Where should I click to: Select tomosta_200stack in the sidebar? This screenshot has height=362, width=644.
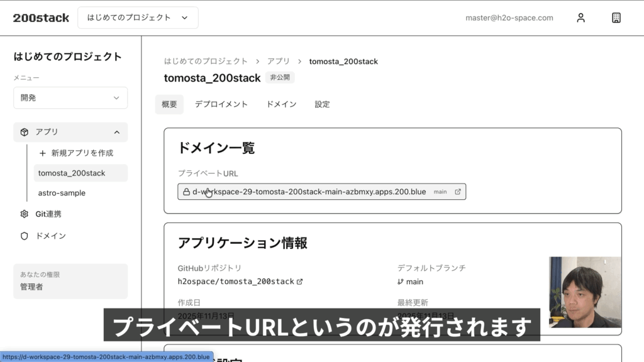pyautogui.click(x=72, y=173)
